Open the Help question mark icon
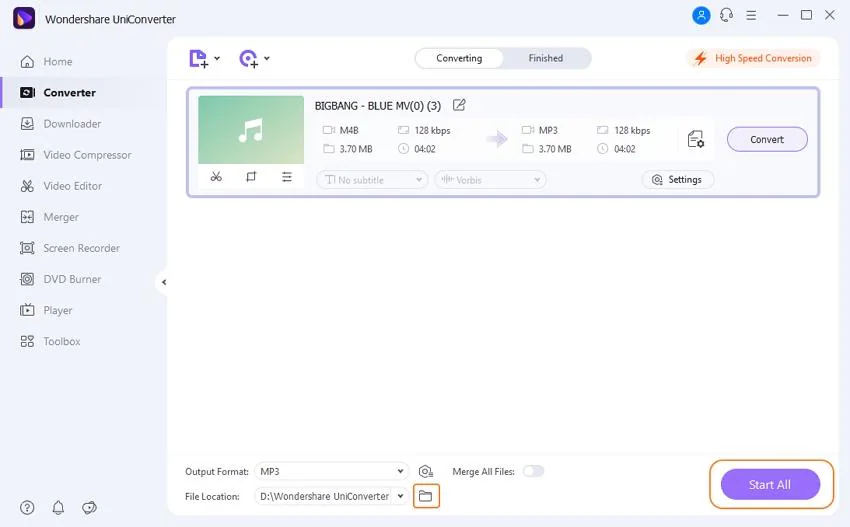Image resolution: width=850 pixels, height=527 pixels. tap(27, 507)
